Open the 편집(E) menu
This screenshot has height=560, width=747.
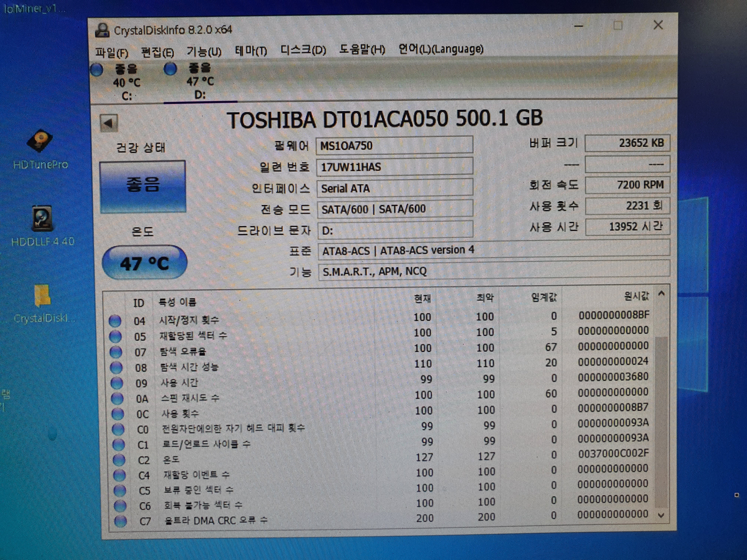coord(157,52)
